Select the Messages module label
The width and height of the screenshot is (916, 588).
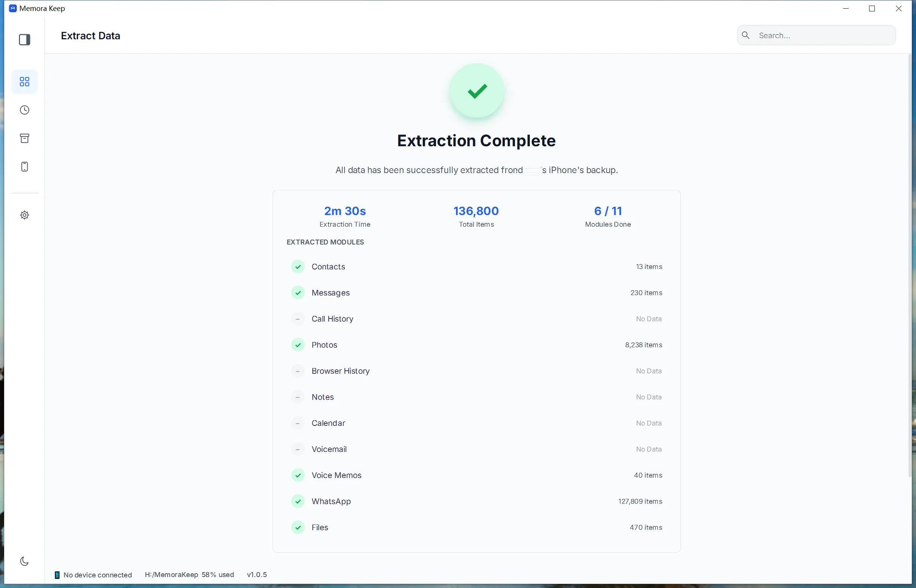pyautogui.click(x=331, y=293)
